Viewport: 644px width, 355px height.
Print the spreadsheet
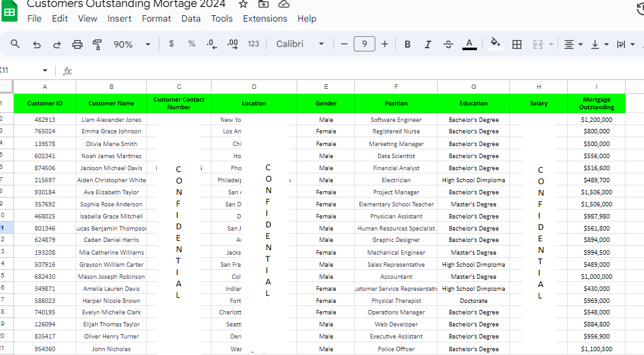click(x=77, y=44)
